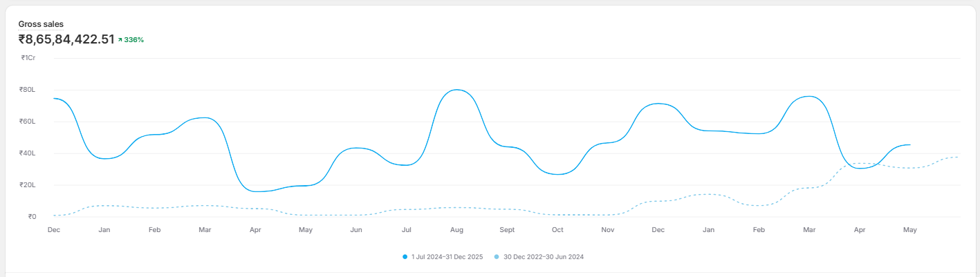Click the ₹20L y-axis label
980x277 pixels.
point(28,185)
